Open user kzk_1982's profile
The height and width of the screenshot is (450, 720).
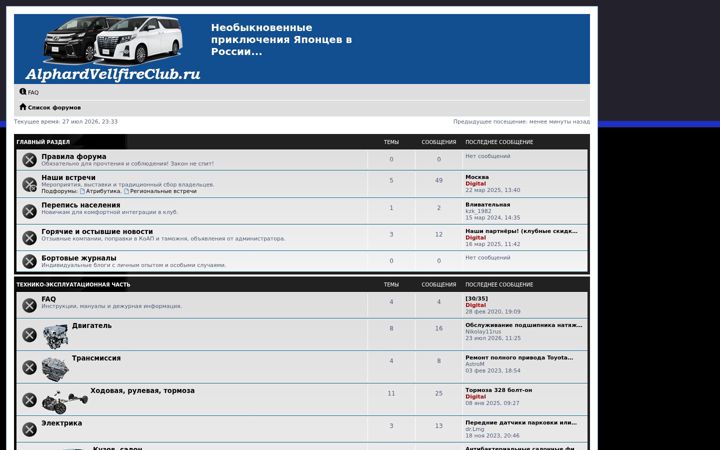click(478, 211)
